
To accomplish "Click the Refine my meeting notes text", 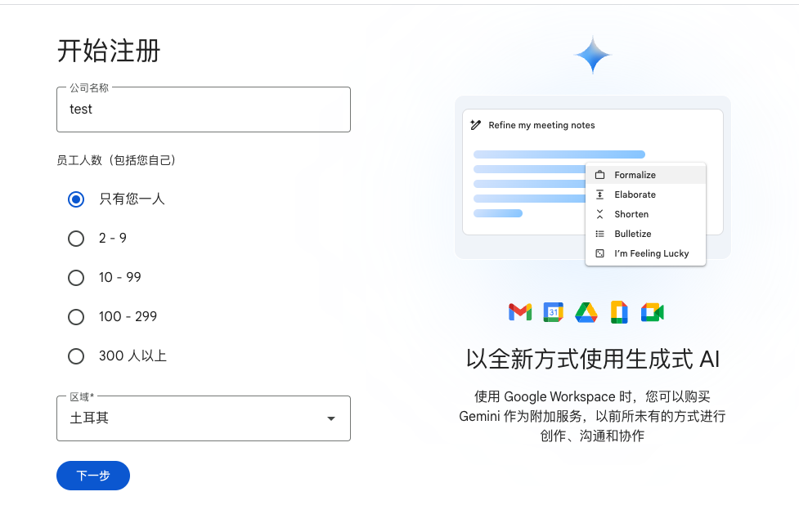I will point(541,125).
